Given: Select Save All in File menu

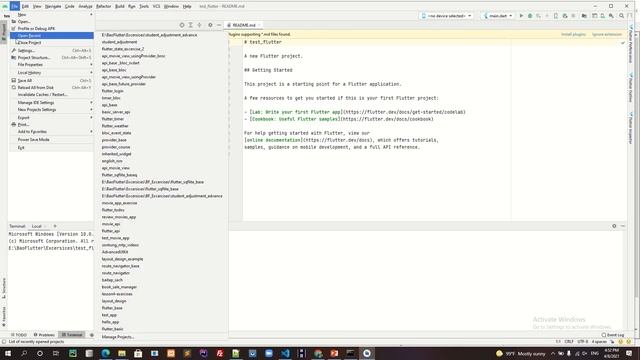Looking at the screenshot, I should [51, 80].
